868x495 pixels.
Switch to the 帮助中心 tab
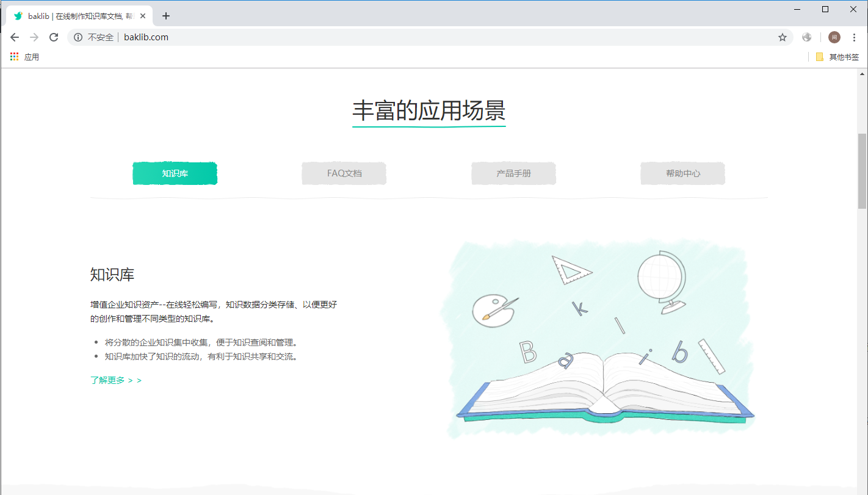[x=683, y=173]
